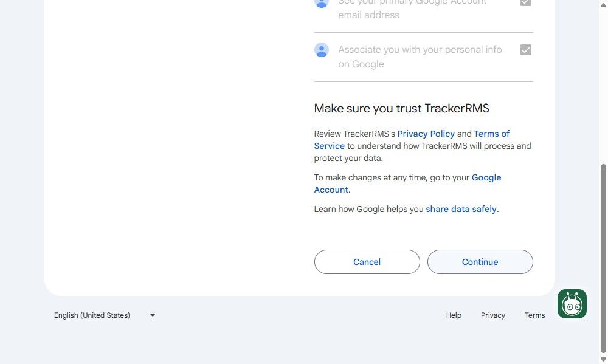Open the 'share data safely' link

pos(461,209)
